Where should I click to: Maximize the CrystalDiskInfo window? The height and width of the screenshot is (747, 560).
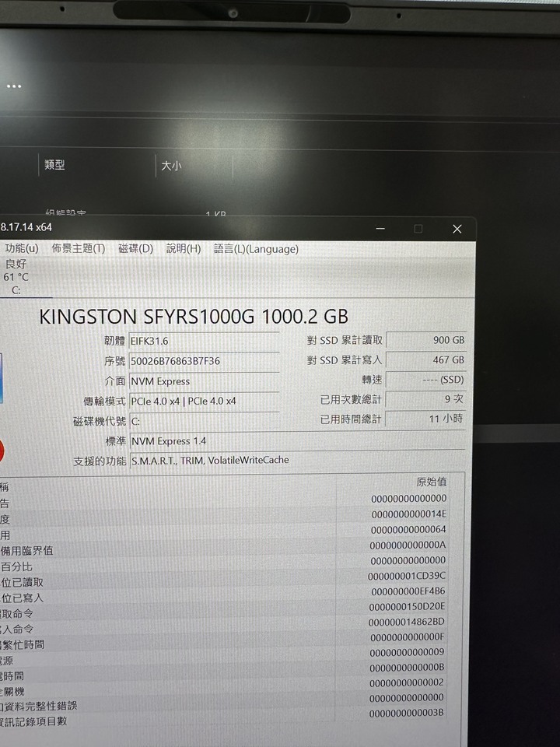click(x=418, y=229)
